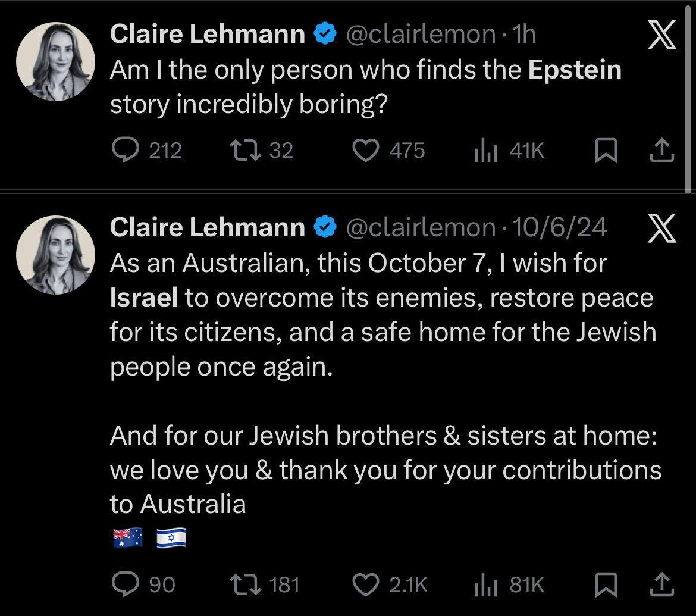The image size is (696, 616).
Task: Share the Epstein story tweet
Action: click(x=662, y=151)
